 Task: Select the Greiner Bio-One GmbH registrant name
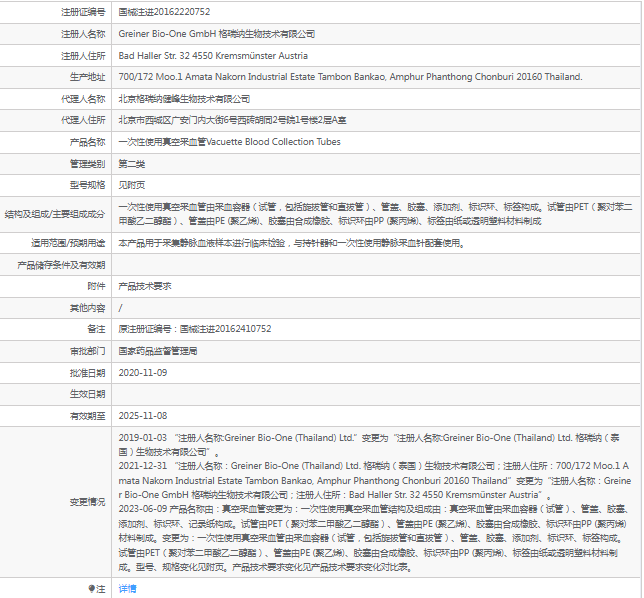click(x=217, y=34)
